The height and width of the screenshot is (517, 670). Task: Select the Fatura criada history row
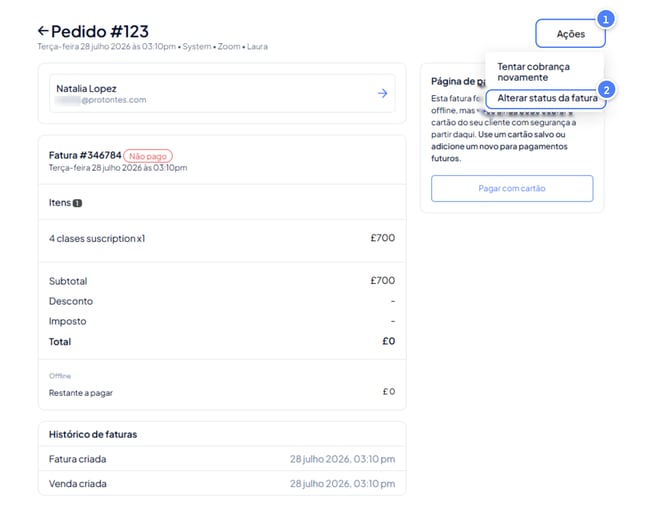(222, 459)
